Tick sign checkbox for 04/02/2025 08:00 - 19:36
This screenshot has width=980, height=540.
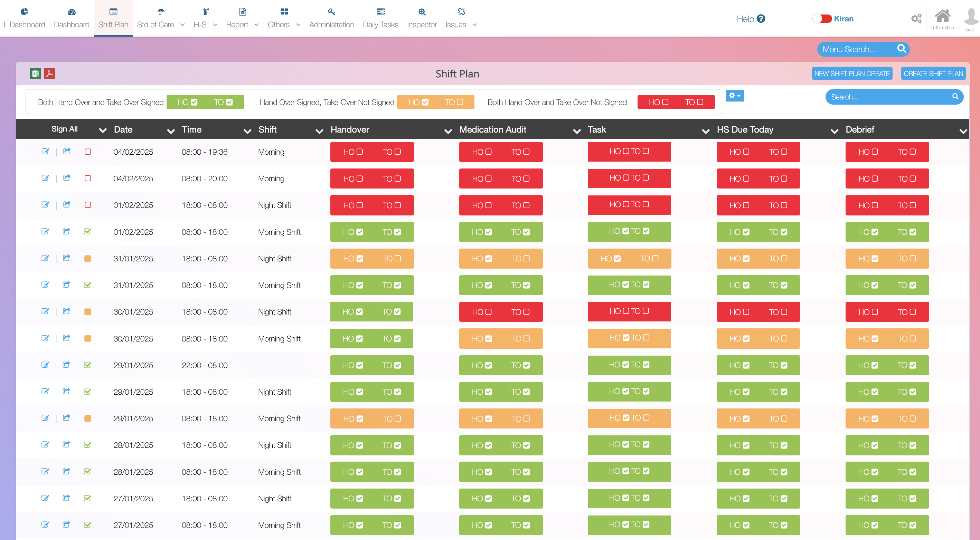coord(88,152)
